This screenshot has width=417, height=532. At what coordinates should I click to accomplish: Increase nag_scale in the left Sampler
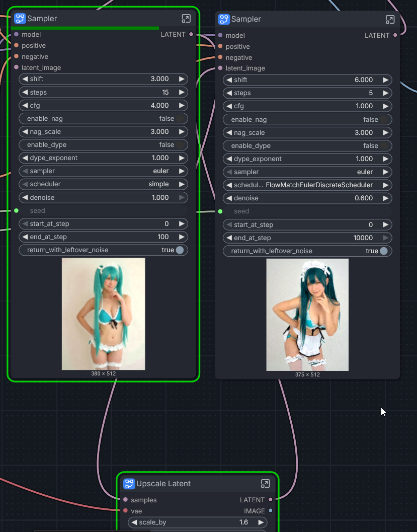(x=182, y=131)
